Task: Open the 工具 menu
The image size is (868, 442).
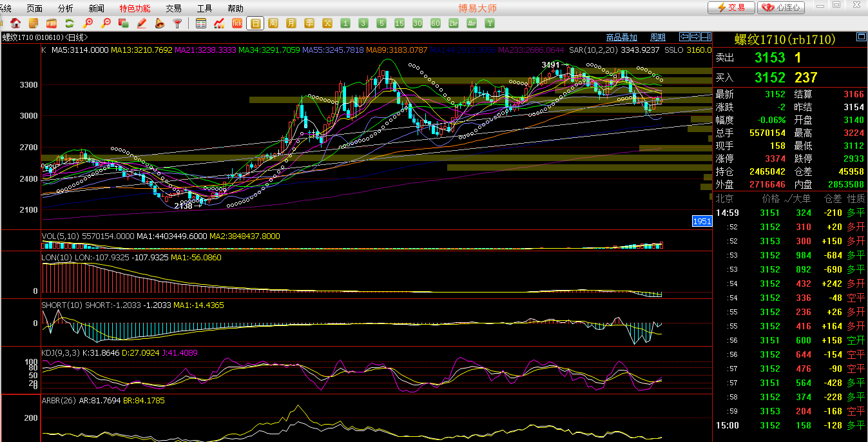Action: pos(204,8)
